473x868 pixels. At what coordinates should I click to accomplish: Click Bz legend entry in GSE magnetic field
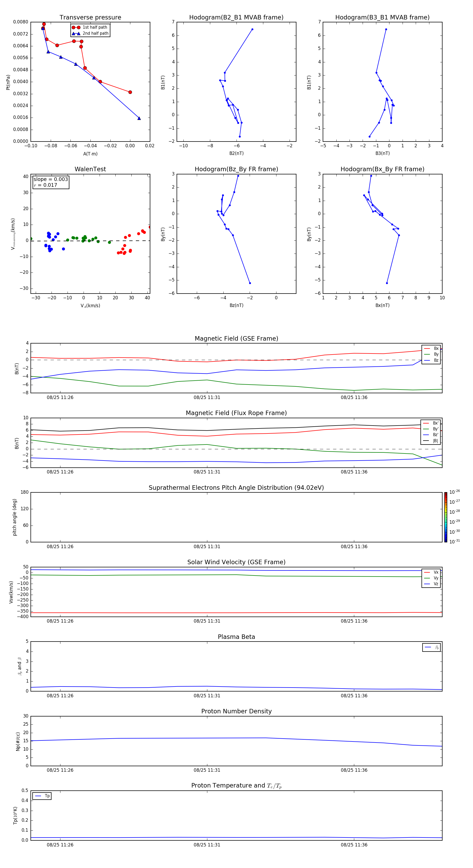pyautogui.click(x=431, y=360)
